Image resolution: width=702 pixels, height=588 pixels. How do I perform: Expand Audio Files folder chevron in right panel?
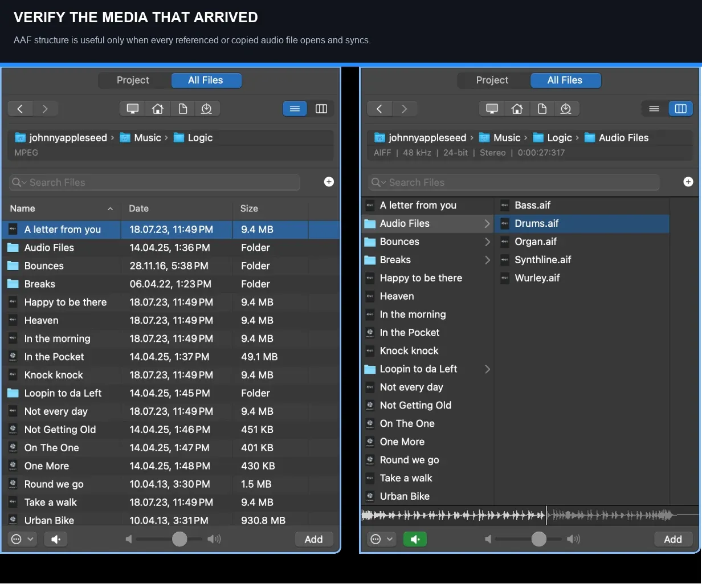point(487,224)
